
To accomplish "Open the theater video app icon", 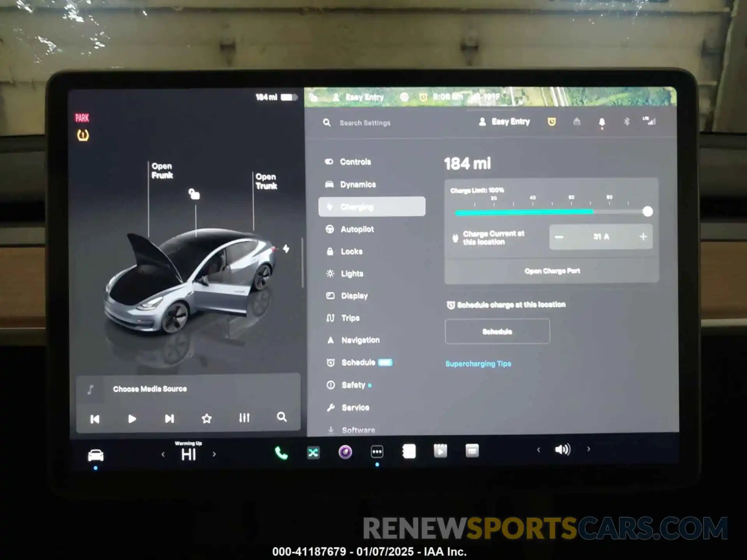I will point(440,451).
